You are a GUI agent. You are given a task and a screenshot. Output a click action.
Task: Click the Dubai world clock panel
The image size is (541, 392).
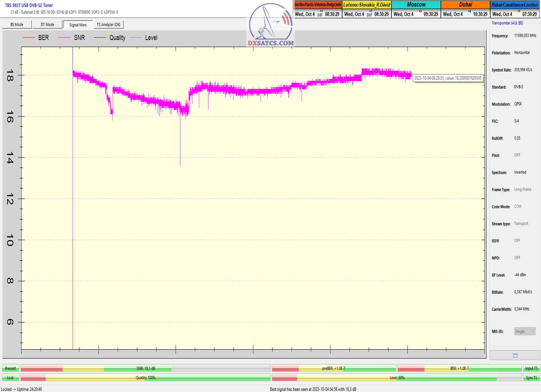[x=465, y=9]
